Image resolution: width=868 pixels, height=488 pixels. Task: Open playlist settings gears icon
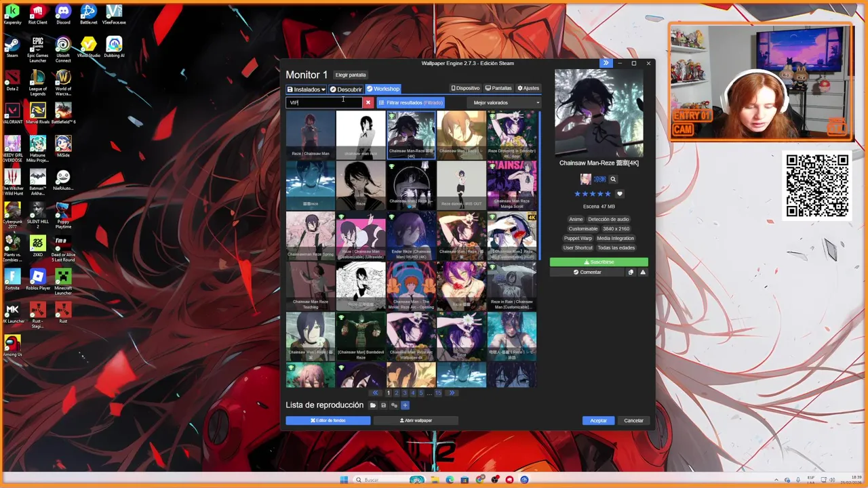(x=394, y=405)
